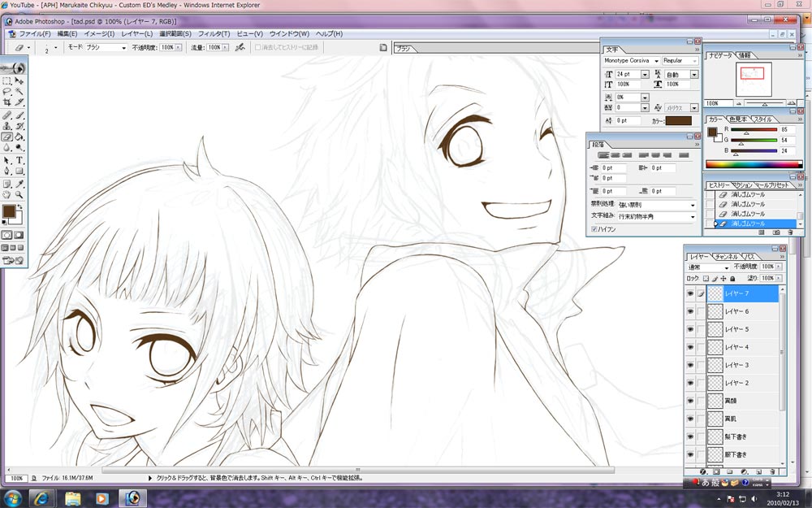The image size is (812, 508).
Task: Select the Rectangular Marquee tool
Action: point(6,81)
